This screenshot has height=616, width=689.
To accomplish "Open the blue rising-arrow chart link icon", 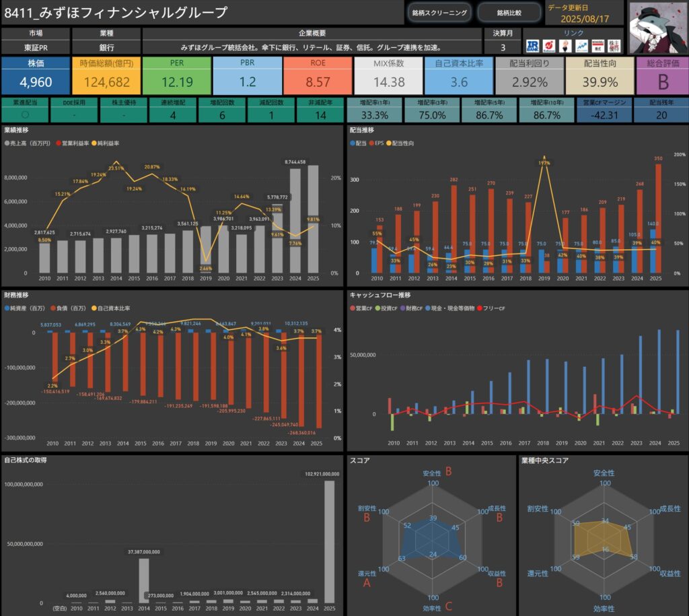I will point(582,46).
